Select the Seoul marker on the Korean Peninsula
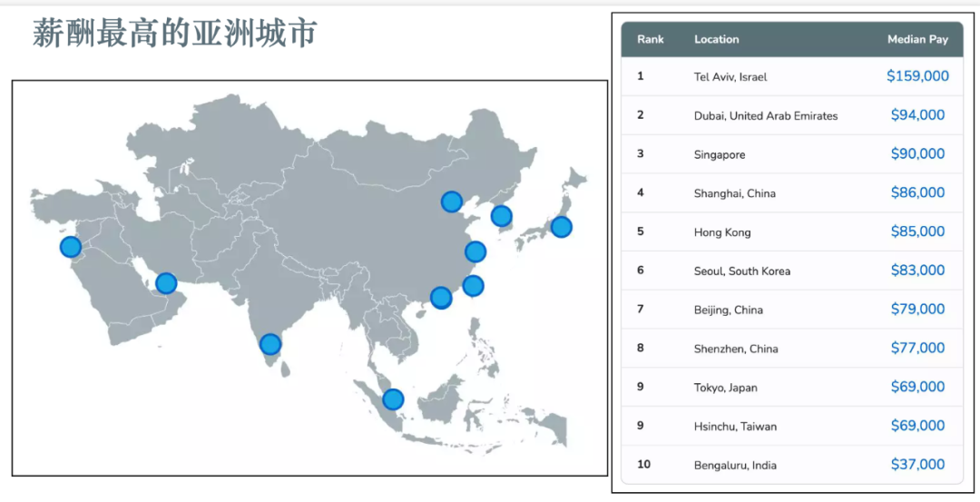The height and width of the screenshot is (502, 980). (501, 216)
